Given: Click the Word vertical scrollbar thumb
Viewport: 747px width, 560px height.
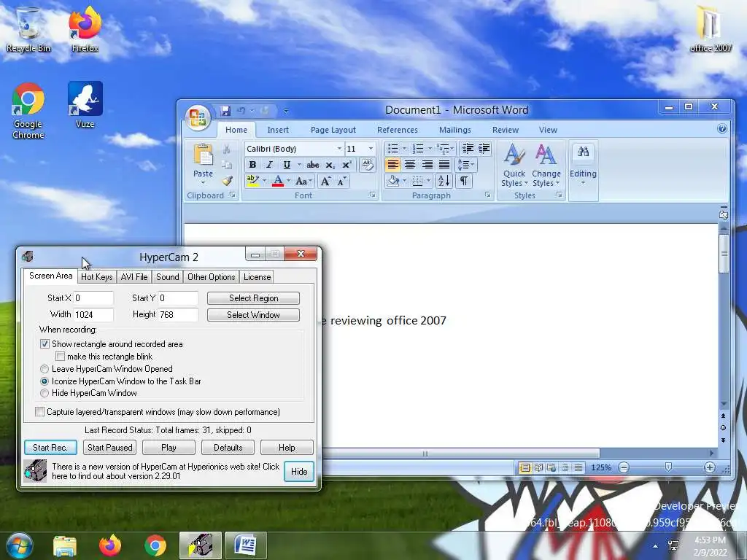Looking at the screenshot, I should (724, 253).
